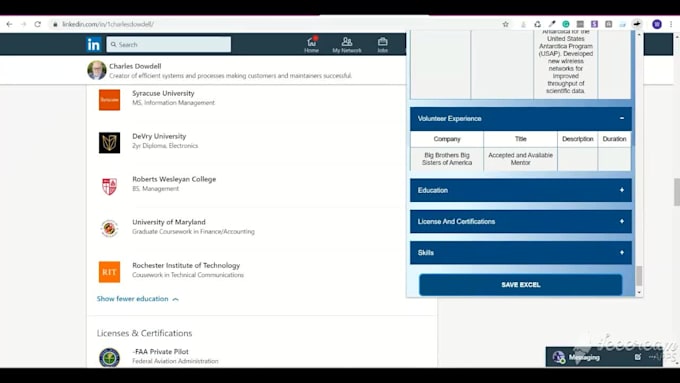This screenshot has width=680, height=383.
Task: Click the Licenses & Certifications heading
Action: [x=144, y=333]
